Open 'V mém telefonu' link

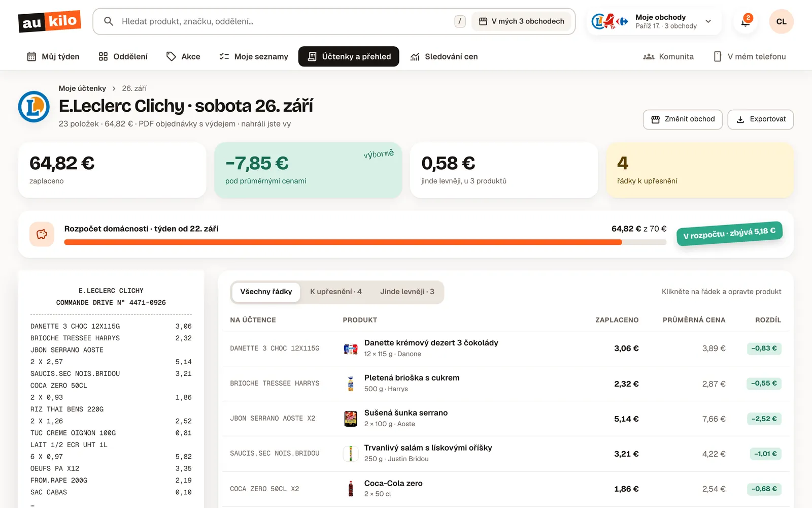coord(750,56)
